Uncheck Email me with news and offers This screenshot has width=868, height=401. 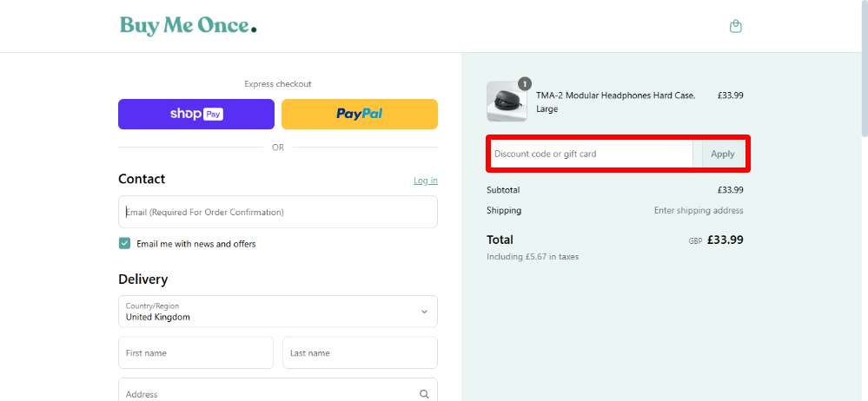[124, 243]
